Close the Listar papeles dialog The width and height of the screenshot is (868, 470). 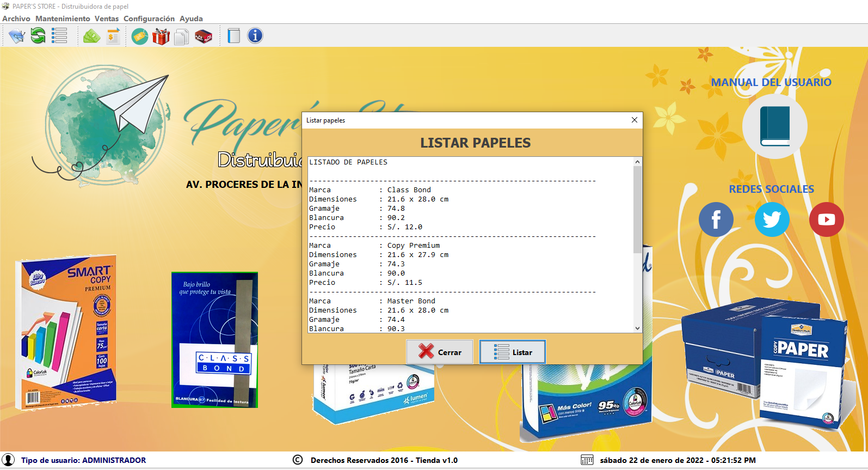[635, 120]
